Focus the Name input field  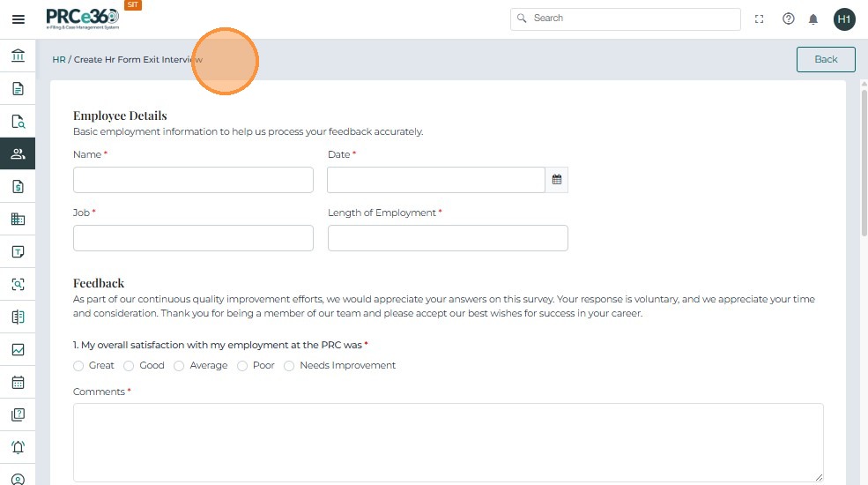(x=193, y=180)
